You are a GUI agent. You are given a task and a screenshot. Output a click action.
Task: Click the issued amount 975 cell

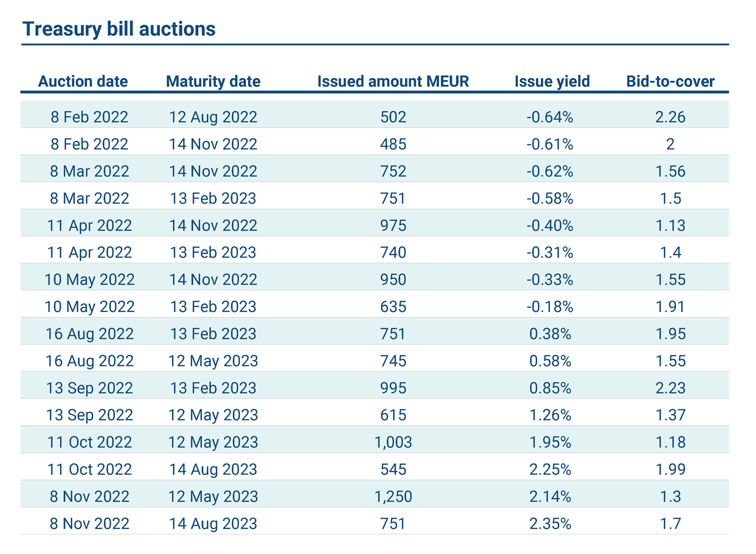tap(393, 226)
